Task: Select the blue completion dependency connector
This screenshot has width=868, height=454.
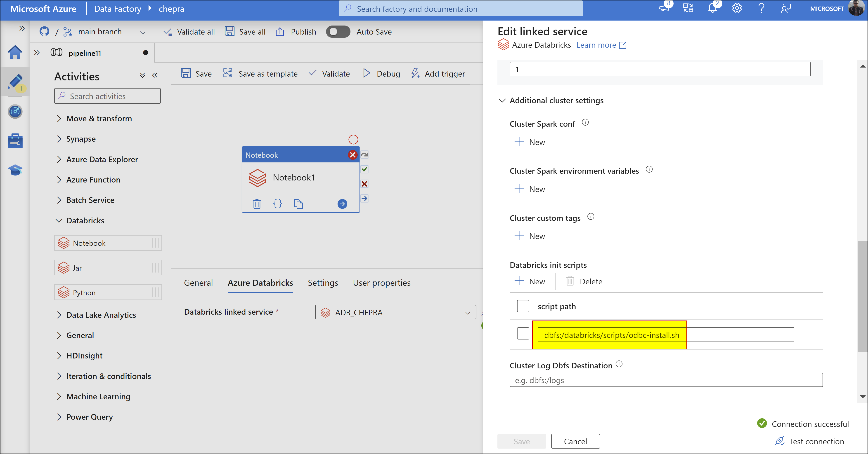Action: (x=364, y=198)
